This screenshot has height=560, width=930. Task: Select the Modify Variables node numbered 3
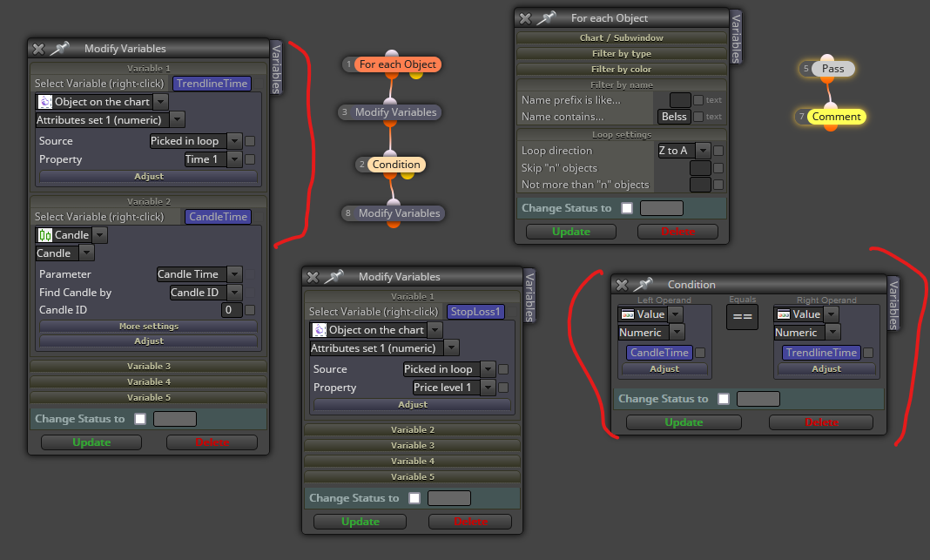395,112
